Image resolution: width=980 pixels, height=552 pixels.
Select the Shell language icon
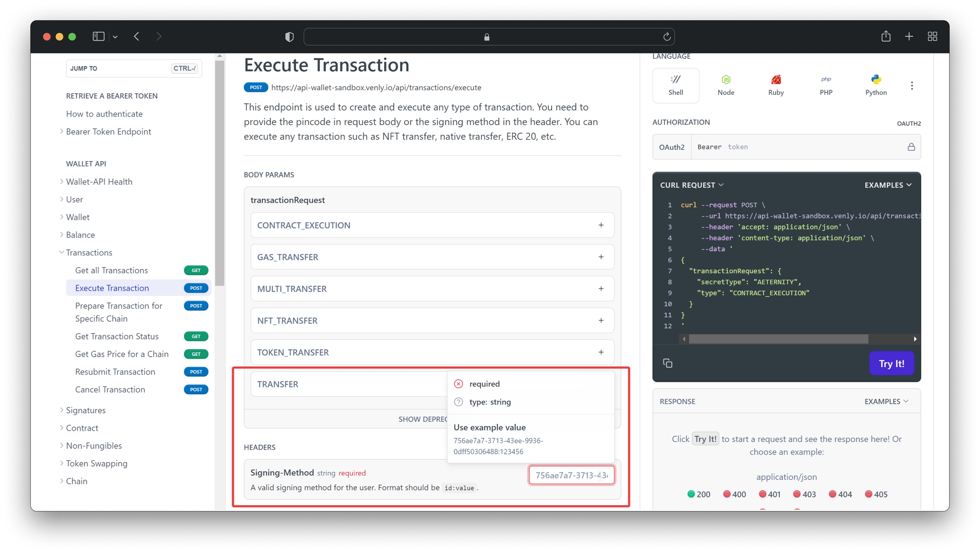(676, 85)
